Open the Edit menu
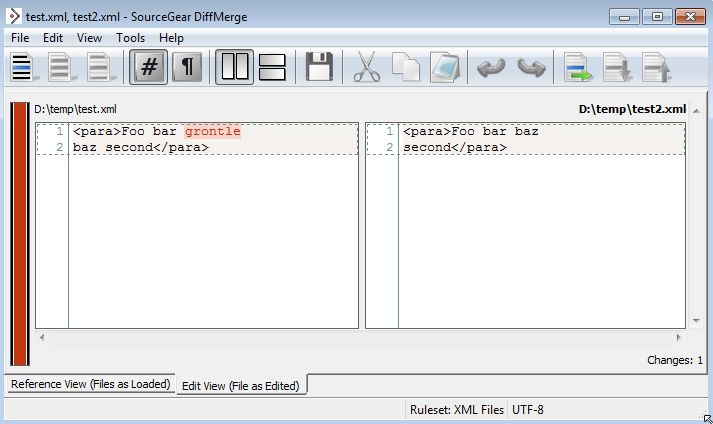713x424 pixels. [53, 38]
